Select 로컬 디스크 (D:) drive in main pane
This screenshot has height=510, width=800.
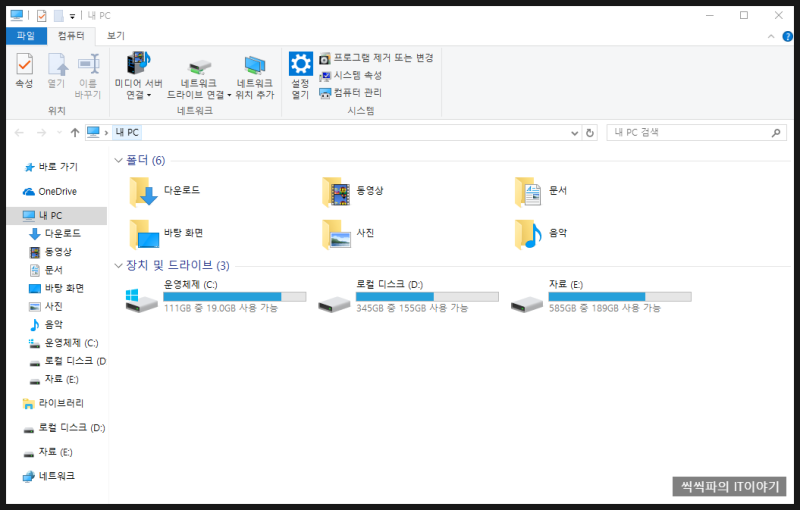[x=408, y=296]
